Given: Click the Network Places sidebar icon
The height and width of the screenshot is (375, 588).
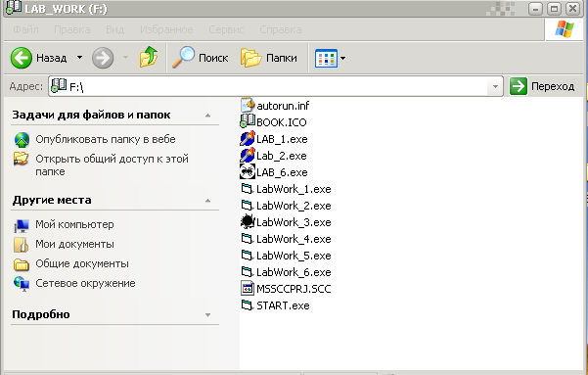Looking at the screenshot, I should point(22,284).
